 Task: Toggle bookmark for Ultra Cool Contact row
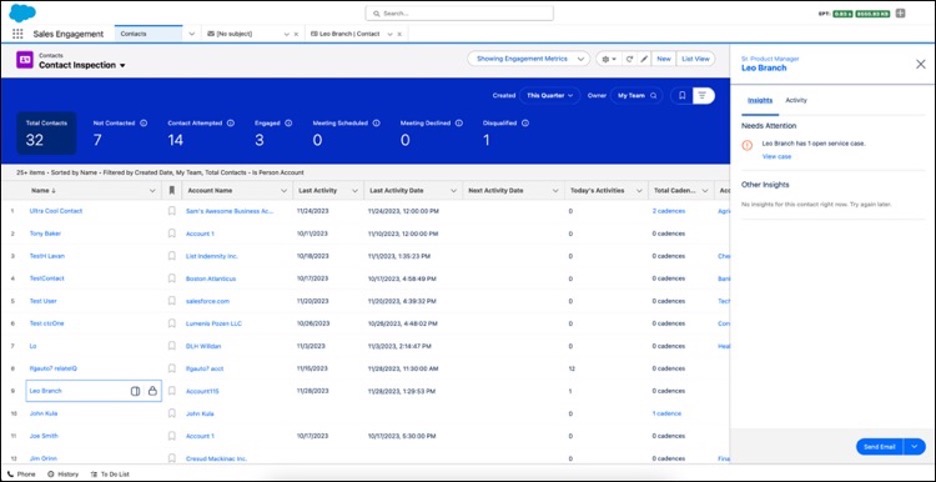[x=172, y=211]
